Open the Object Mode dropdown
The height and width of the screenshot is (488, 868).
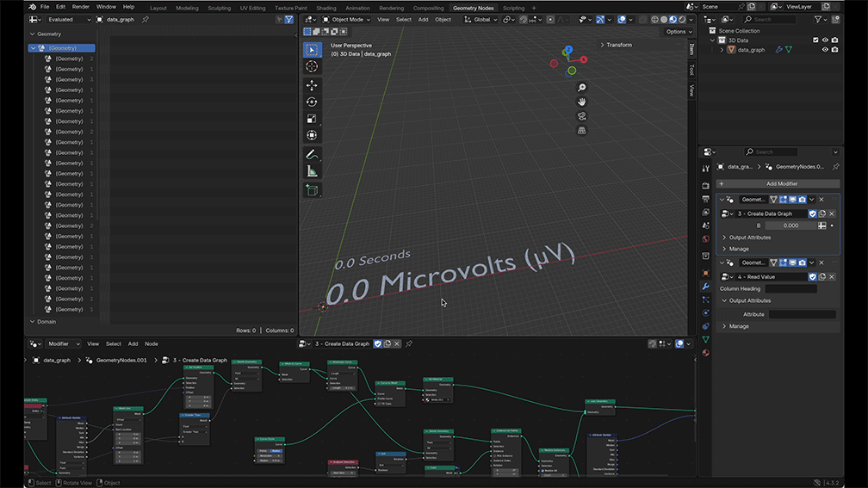[x=346, y=19]
